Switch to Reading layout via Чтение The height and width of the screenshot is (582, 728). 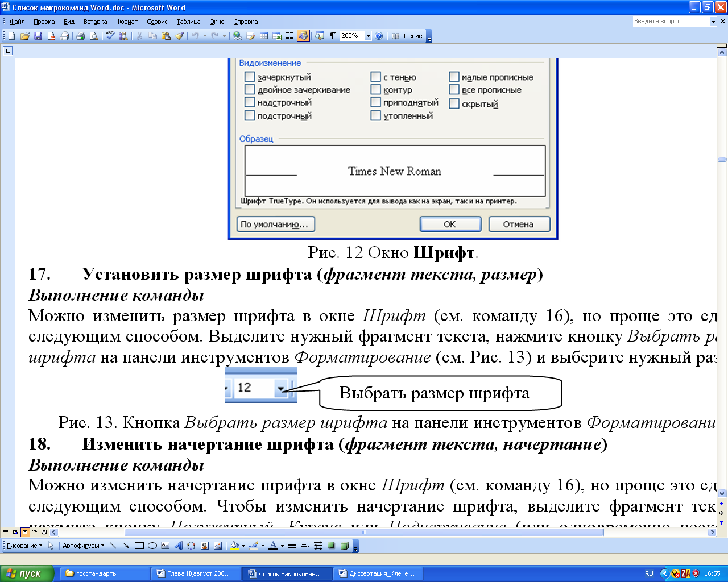pyautogui.click(x=407, y=36)
